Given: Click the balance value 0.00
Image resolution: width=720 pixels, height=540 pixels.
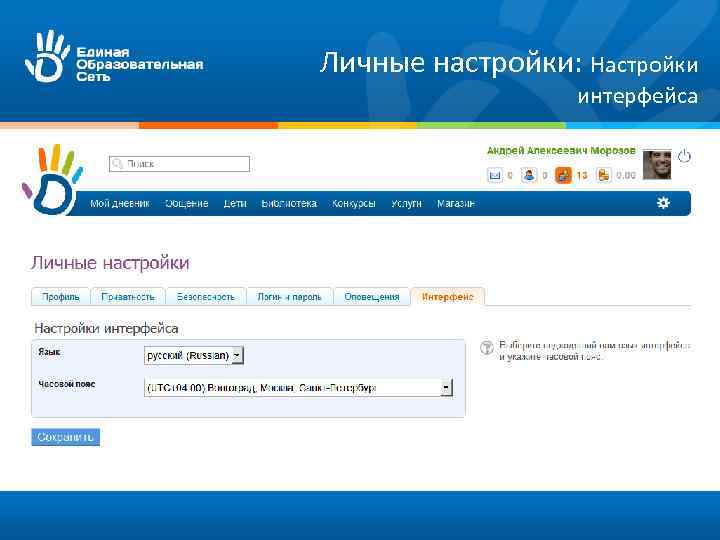Looking at the screenshot, I should pyautogui.click(x=626, y=175).
